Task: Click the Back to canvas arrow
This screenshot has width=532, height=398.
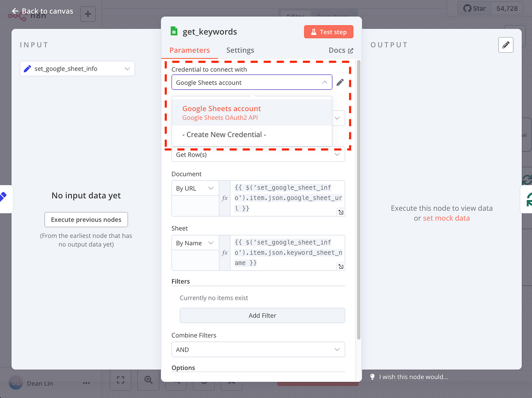Action: pos(15,11)
